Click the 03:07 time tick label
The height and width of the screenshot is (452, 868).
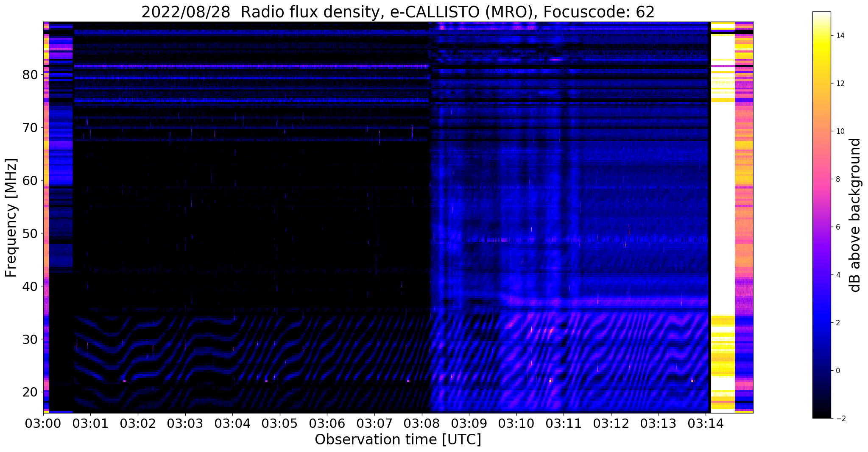click(x=374, y=423)
